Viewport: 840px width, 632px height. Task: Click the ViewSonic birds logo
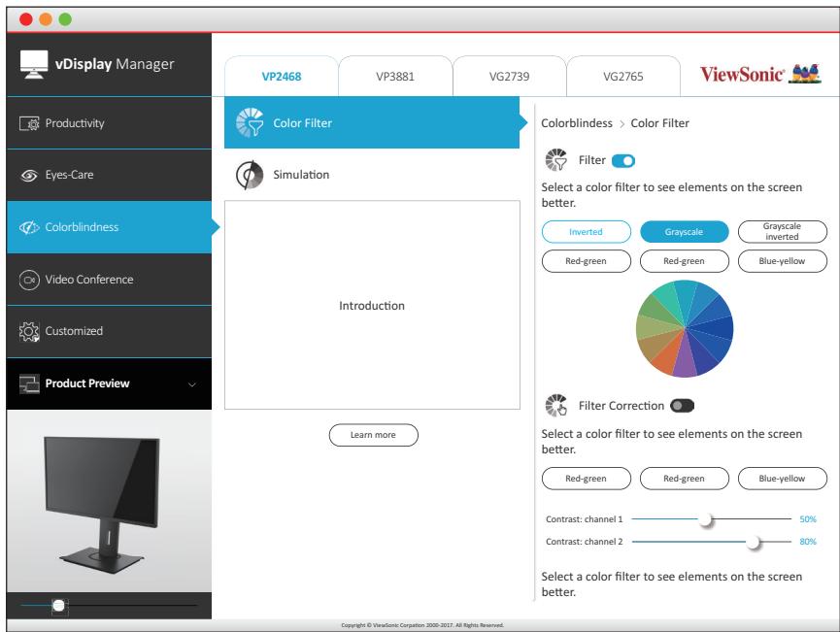click(x=806, y=74)
